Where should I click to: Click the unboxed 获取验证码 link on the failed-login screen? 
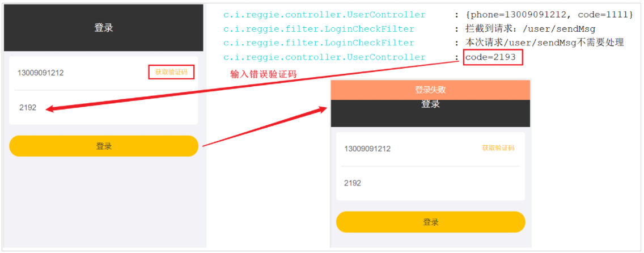click(498, 148)
